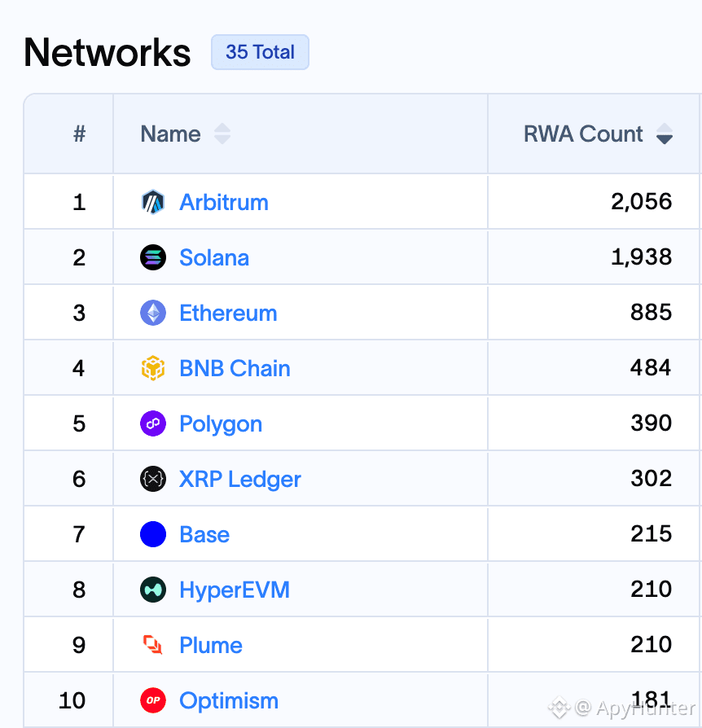This screenshot has height=728, width=702.
Task: Click the Networks heading
Action: [107, 52]
